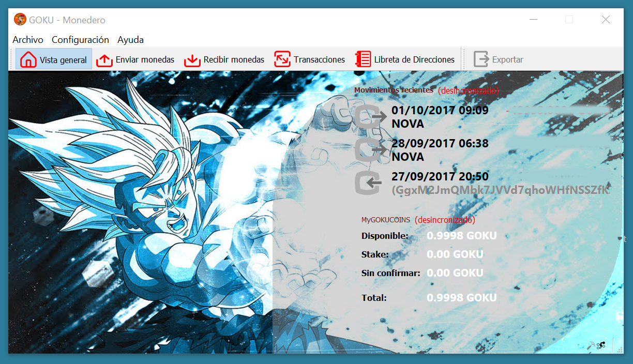Click the MyGOKUCOINS heading
The height and width of the screenshot is (364, 633).
pyautogui.click(x=386, y=220)
